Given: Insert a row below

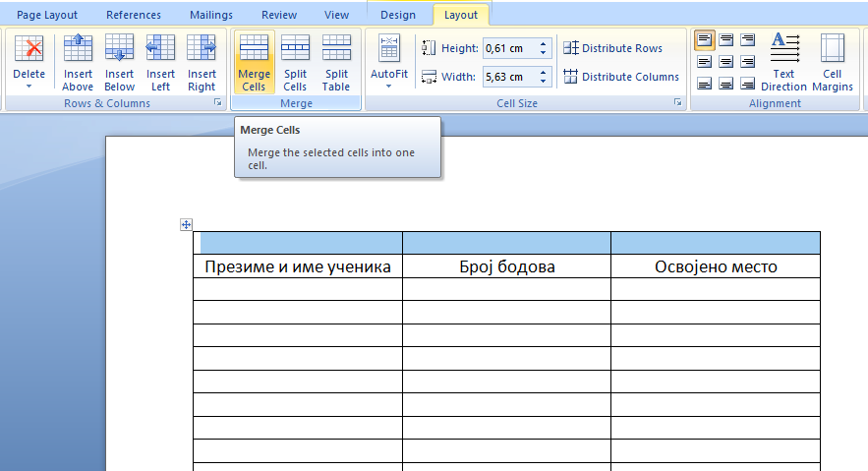Looking at the screenshot, I should point(119,63).
